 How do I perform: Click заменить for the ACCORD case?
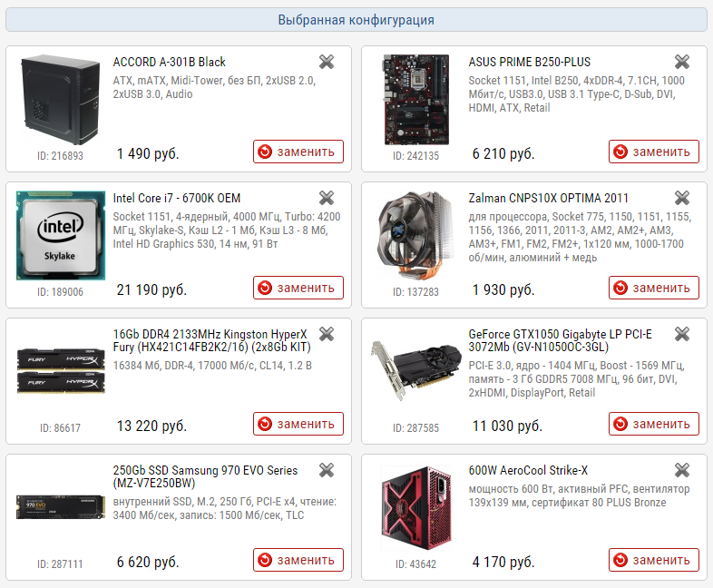(x=298, y=152)
